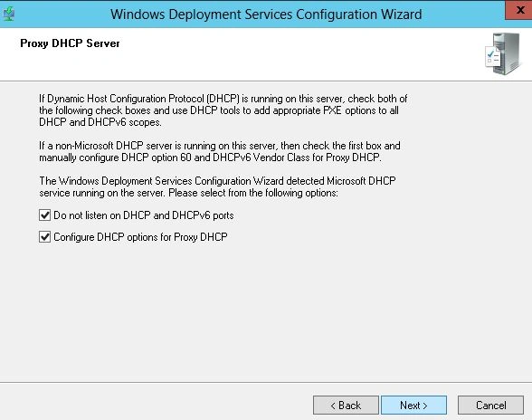Viewport: 532px width, 420px height.
Task: Click the WDS wizard icon in title bar
Action: click(x=8, y=14)
